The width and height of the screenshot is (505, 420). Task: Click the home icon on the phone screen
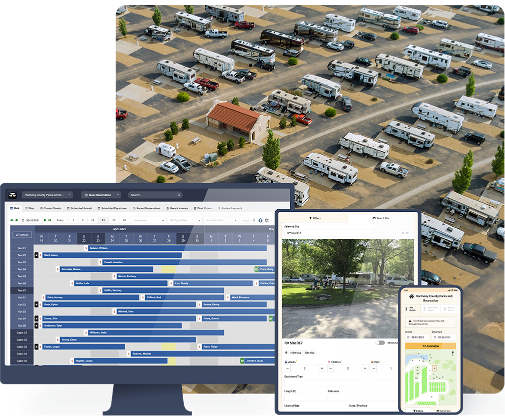tap(411, 296)
